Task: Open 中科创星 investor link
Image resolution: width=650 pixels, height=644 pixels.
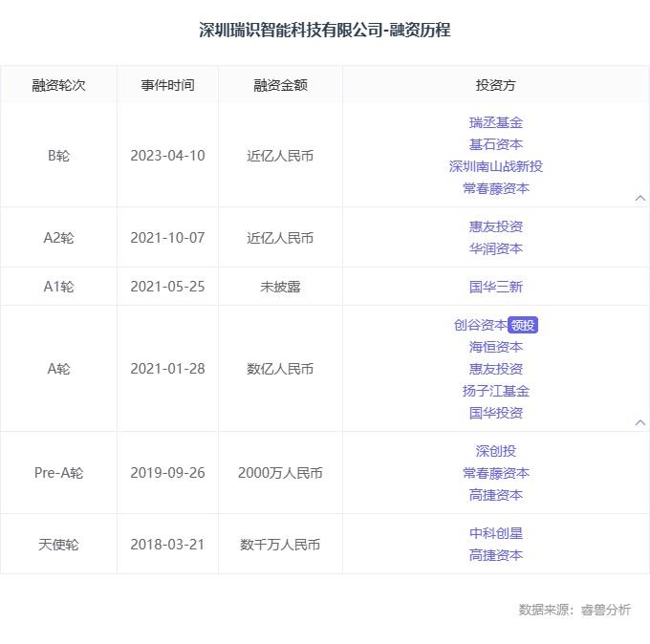Action: pyautogui.click(x=496, y=533)
